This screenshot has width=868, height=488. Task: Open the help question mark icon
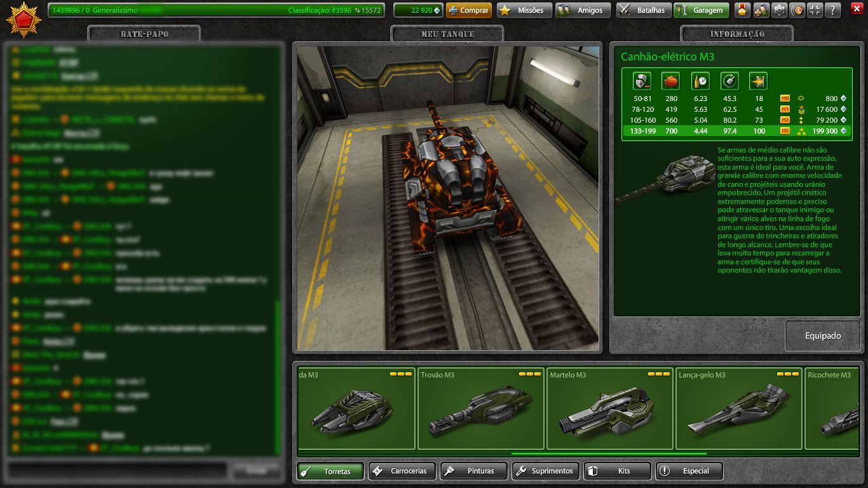pyautogui.click(x=833, y=10)
